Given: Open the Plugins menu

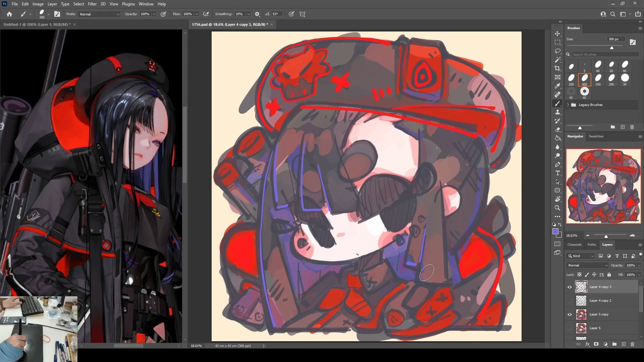Looking at the screenshot, I should point(128,4).
